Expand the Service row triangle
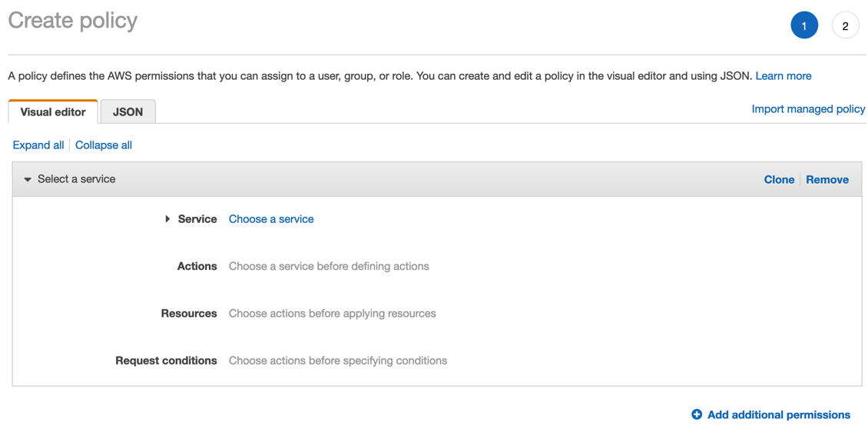 (167, 219)
